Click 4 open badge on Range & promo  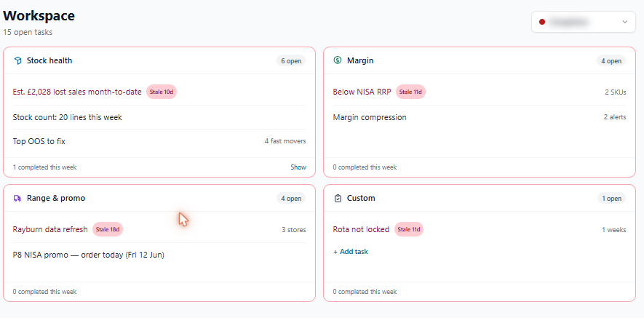pyautogui.click(x=291, y=199)
